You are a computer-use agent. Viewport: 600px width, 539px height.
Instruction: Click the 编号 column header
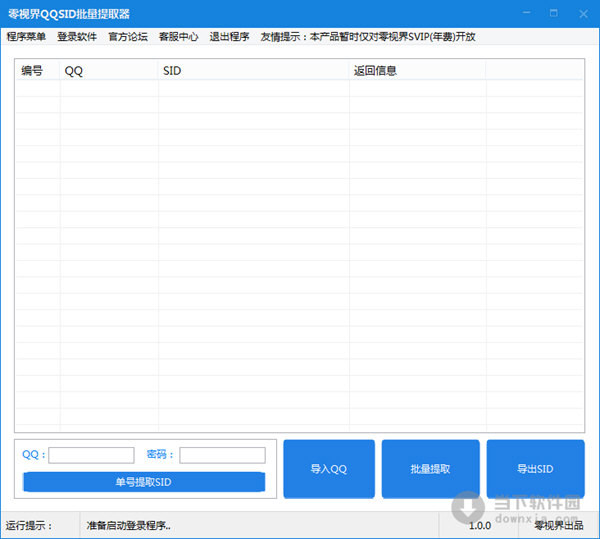click(38, 70)
